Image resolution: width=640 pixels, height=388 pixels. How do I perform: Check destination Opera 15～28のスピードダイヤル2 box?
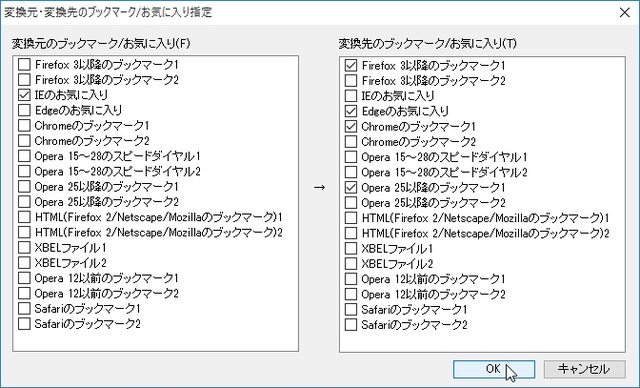pos(351,172)
